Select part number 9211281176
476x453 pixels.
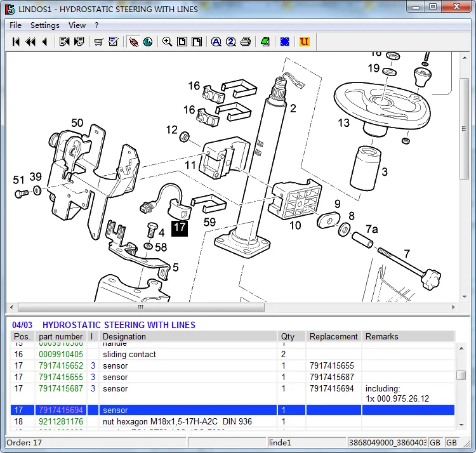click(61, 421)
